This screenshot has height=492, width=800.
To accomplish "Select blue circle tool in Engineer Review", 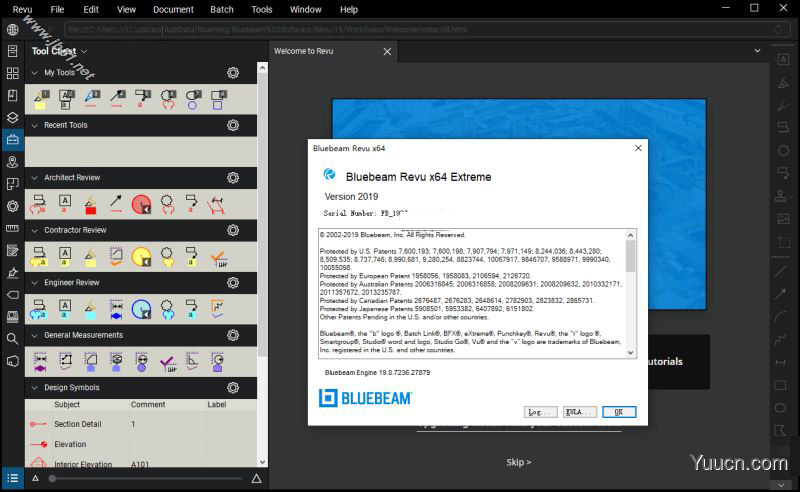I will point(141,309).
